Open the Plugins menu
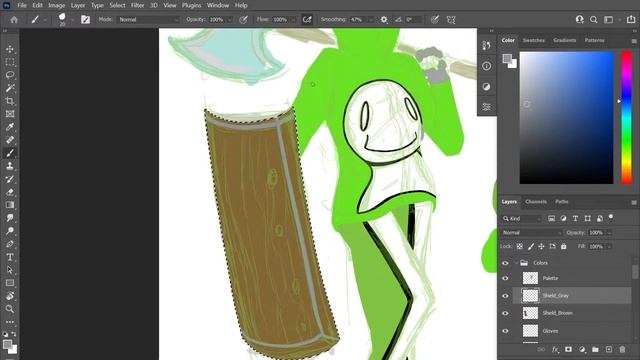The width and height of the screenshot is (640, 360). coord(191,5)
